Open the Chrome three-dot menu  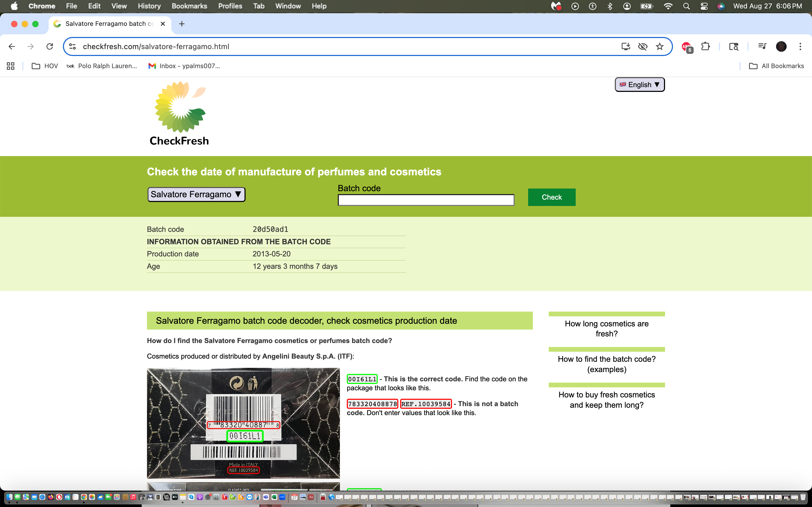pos(800,47)
